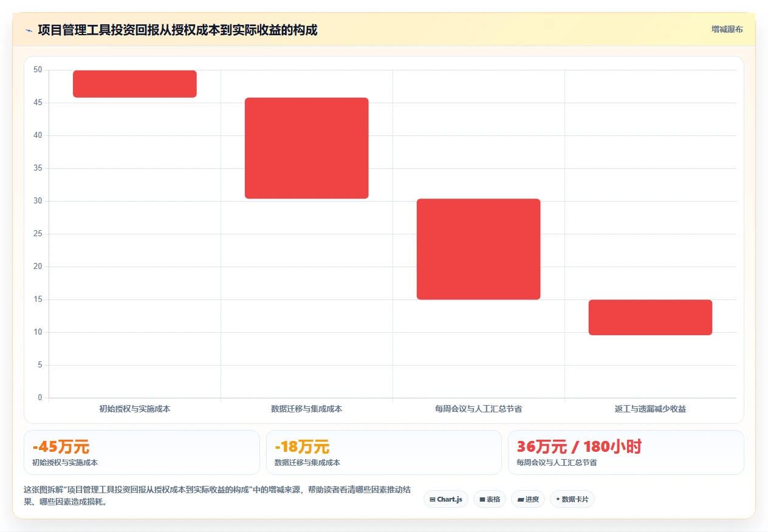768x532 pixels.
Task: Click caption 初始授权与实施成本 under -45万元
Action: click(65, 463)
